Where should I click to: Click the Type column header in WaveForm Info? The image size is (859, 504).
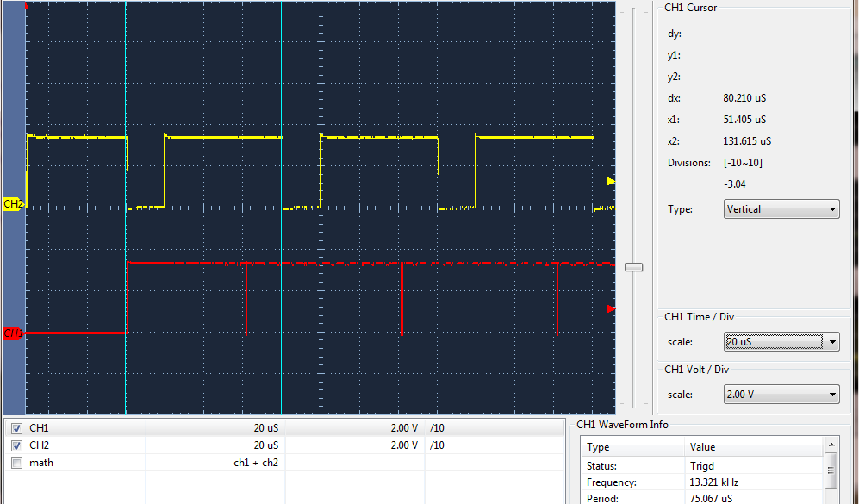click(x=632, y=447)
